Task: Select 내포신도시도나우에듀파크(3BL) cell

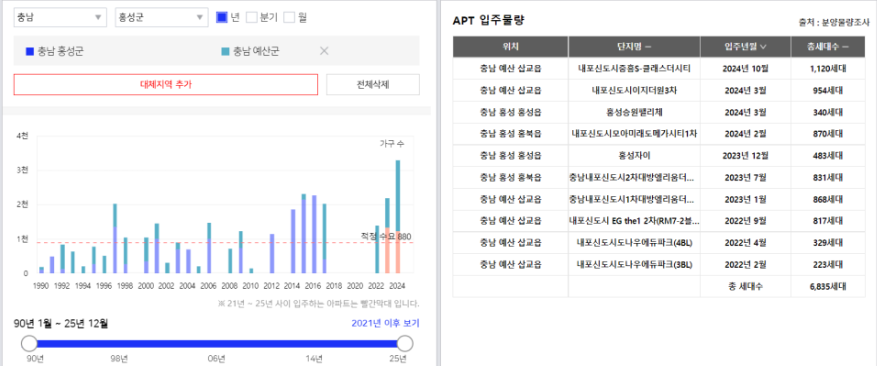Action: click(x=634, y=265)
